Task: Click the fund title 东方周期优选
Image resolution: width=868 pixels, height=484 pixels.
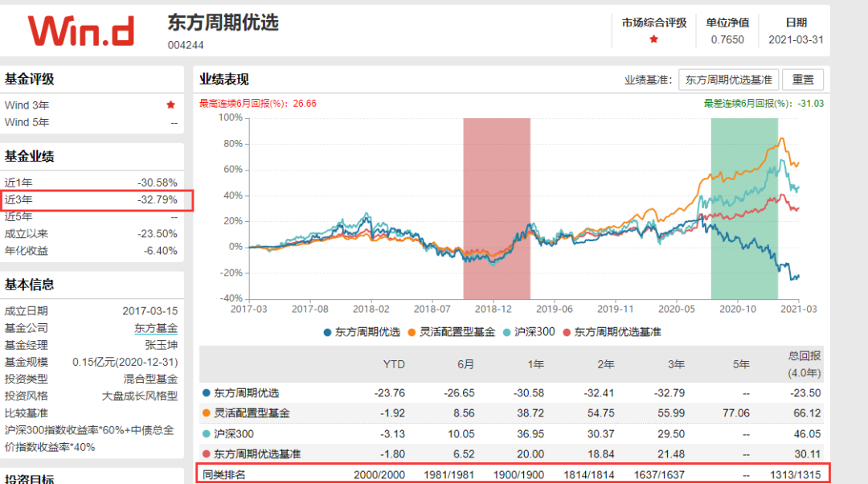Action: coord(223,23)
